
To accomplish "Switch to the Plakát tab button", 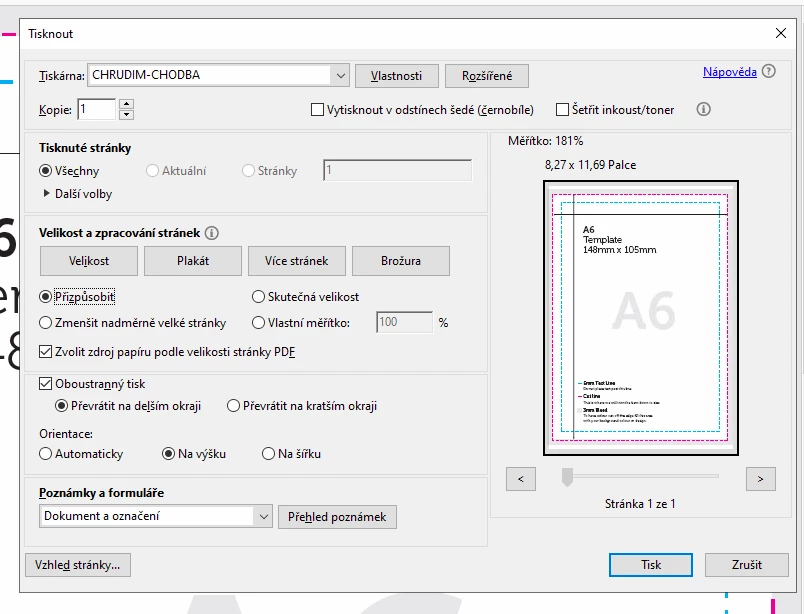I will 193,261.
